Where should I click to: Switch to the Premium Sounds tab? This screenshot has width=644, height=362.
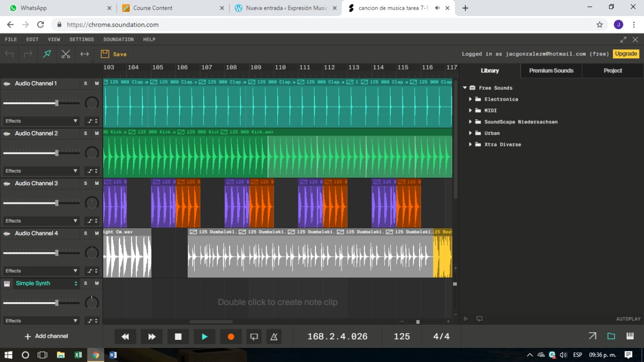pos(551,70)
